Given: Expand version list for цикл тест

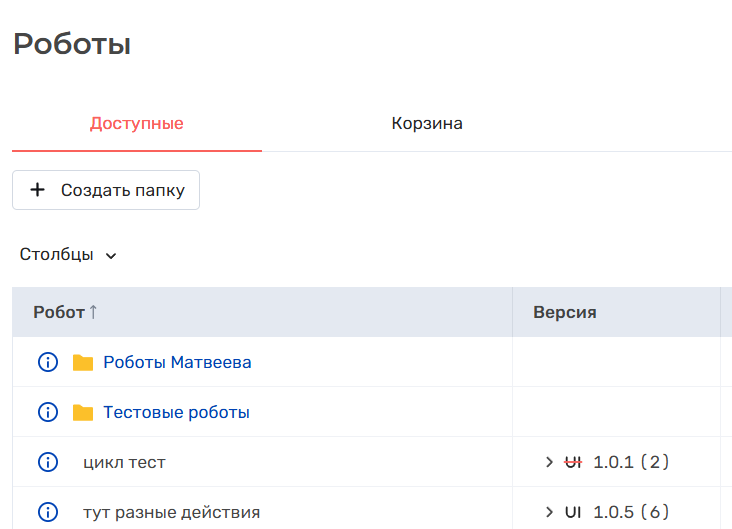Looking at the screenshot, I should 549,462.
